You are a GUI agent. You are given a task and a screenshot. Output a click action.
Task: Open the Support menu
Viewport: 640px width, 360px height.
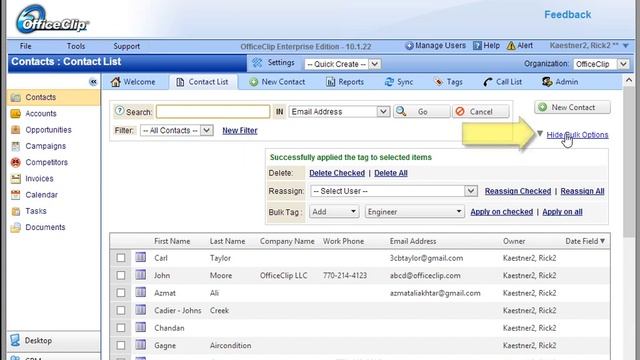pos(127,46)
